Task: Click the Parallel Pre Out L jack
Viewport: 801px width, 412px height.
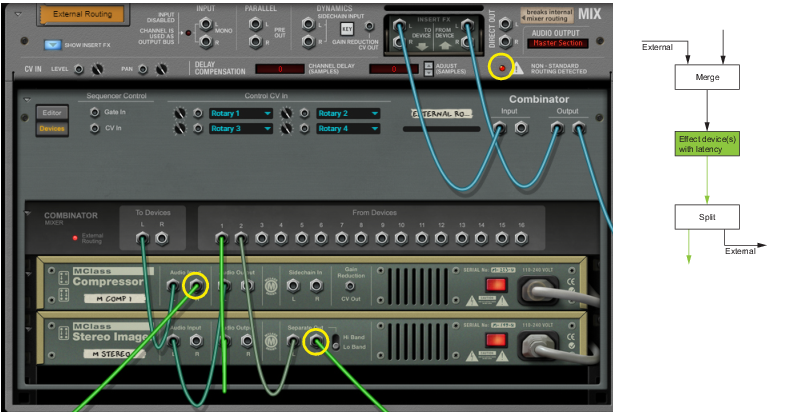Action: point(256,24)
